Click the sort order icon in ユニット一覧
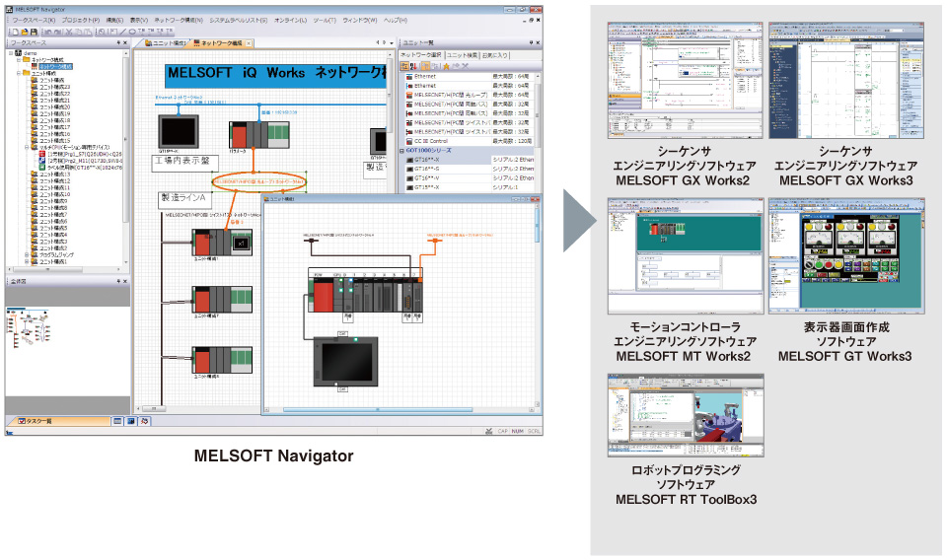 click(413, 66)
